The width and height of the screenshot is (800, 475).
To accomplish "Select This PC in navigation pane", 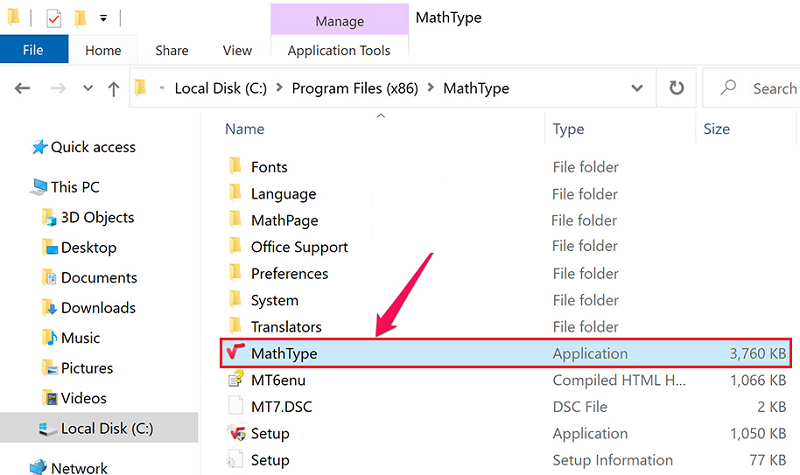I will (x=65, y=187).
